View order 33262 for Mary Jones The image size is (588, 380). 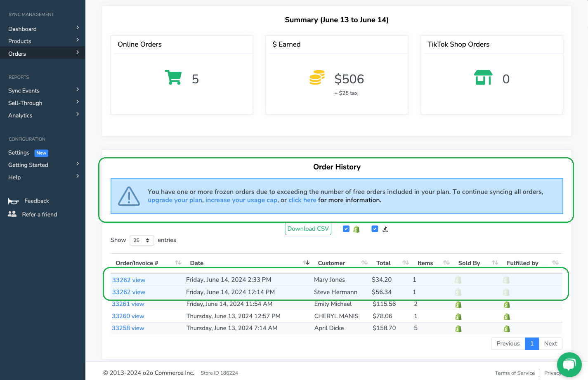[x=129, y=280]
